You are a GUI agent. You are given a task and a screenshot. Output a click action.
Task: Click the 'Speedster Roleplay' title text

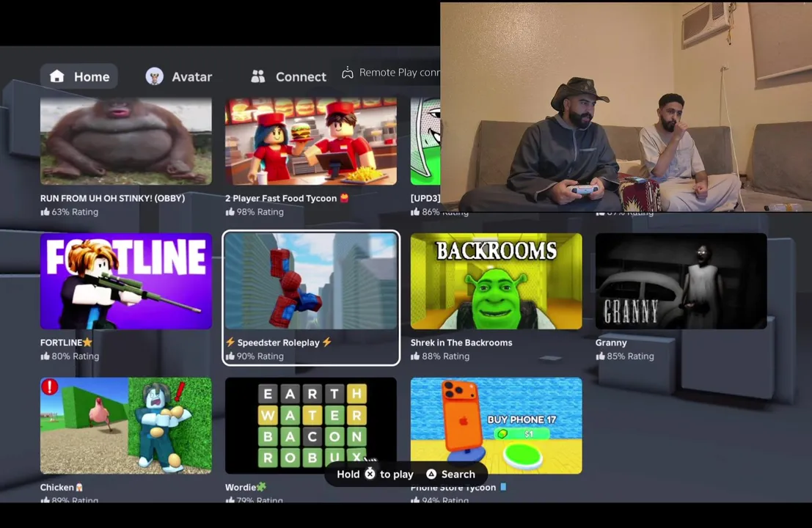coord(278,342)
